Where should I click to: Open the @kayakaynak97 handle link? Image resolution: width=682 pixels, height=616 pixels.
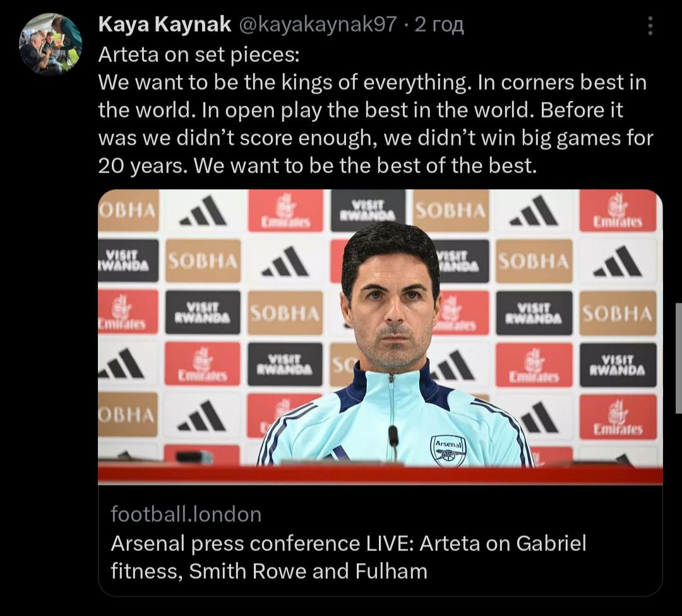pos(318,25)
